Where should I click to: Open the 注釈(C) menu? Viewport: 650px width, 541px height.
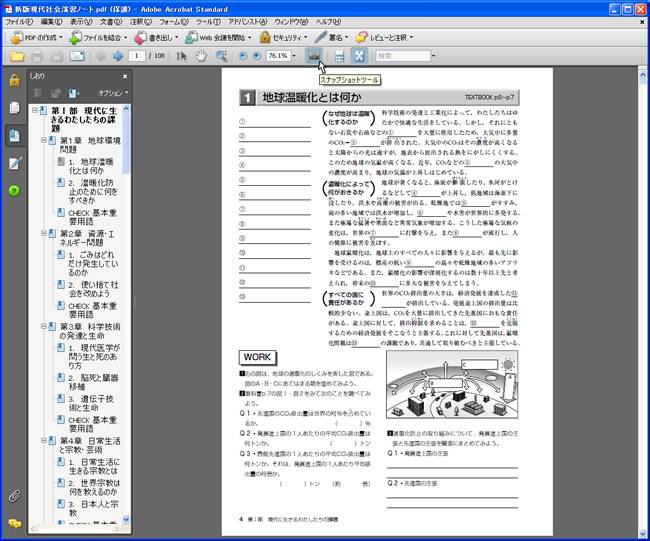tap(141, 22)
